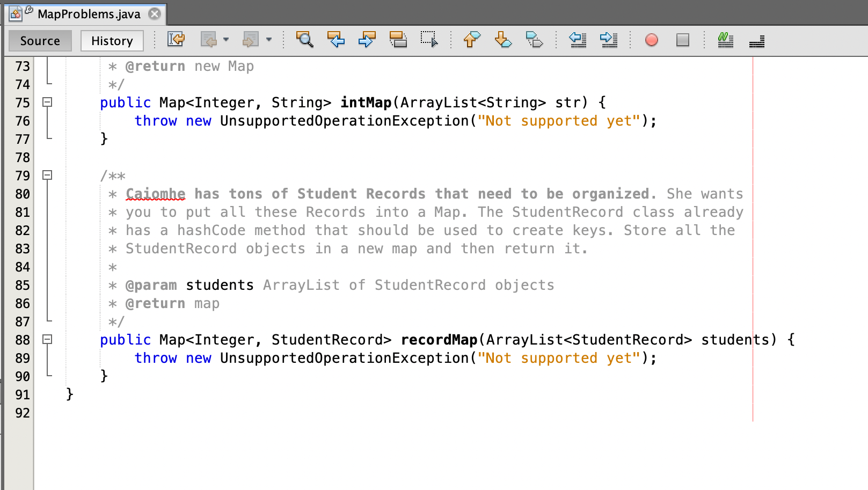This screenshot has height=490, width=868.
Task: Click line number 76 in the gutter
Action: pos(23,121)
